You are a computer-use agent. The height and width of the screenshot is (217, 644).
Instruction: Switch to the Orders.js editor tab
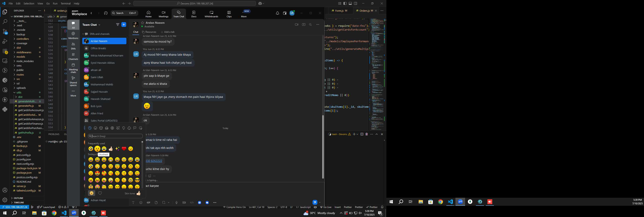(x=364, y=11)
